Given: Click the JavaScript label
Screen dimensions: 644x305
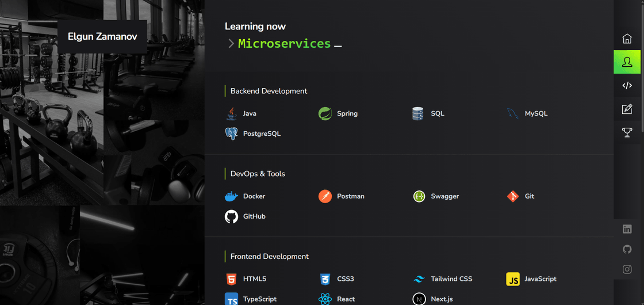Looking at the screenshot, I should (x=540, y=279).
